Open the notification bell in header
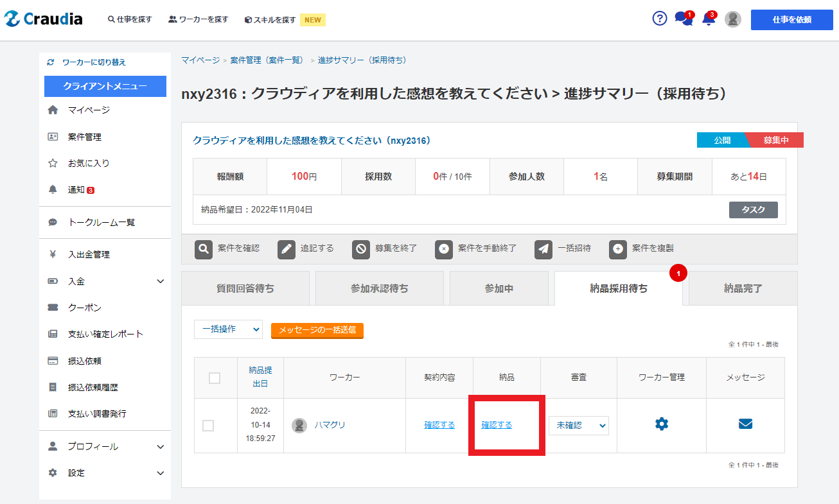Image resolution: width=839 pixels, height=504 pixels. [709, 19]
